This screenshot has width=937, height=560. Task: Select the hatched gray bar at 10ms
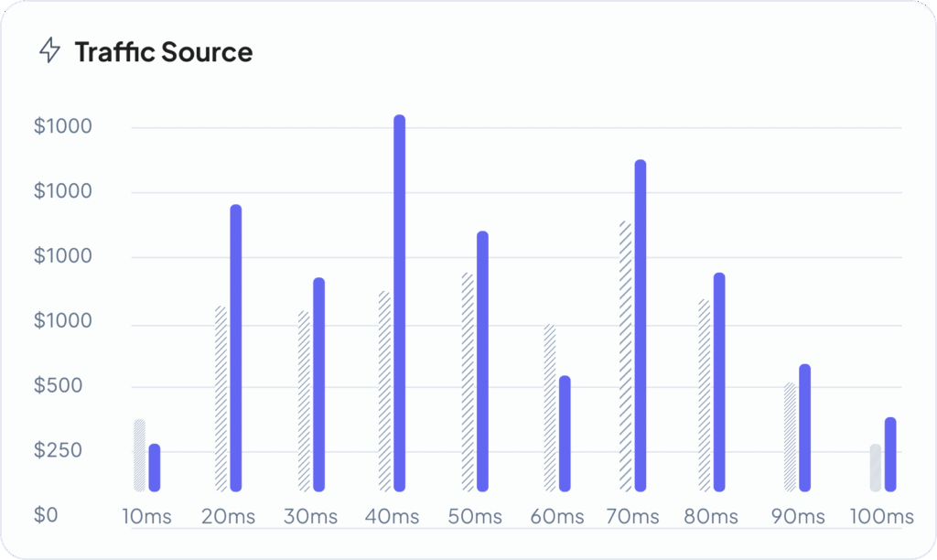(139, 454)
